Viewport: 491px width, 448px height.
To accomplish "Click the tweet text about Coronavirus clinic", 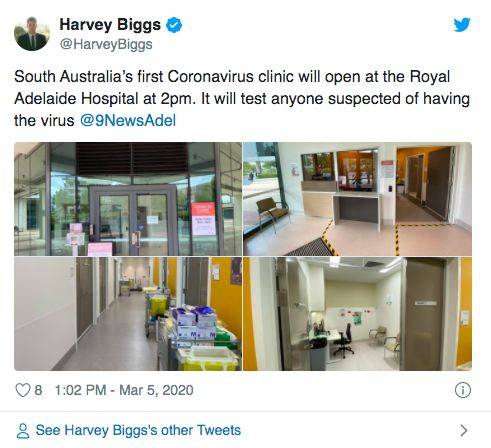I will click(242, 98).
